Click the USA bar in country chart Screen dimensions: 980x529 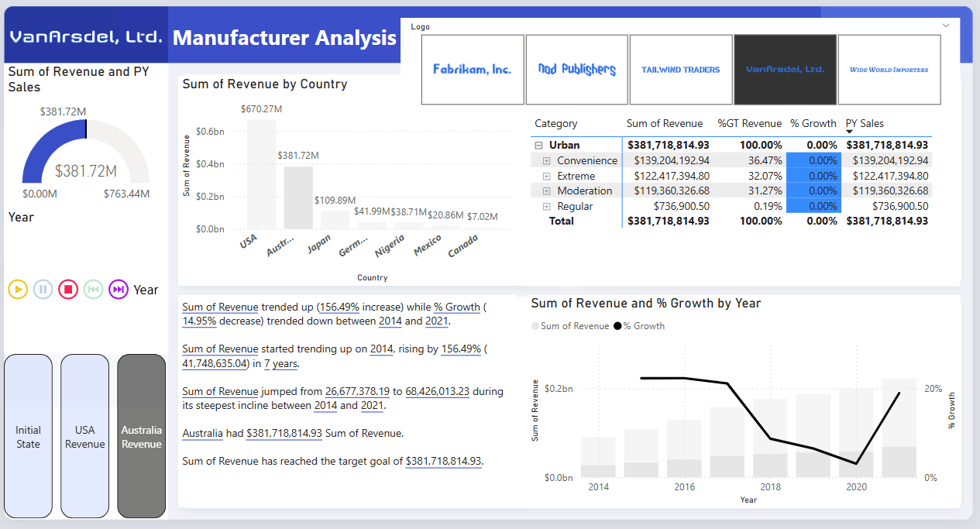pos(262,173)
